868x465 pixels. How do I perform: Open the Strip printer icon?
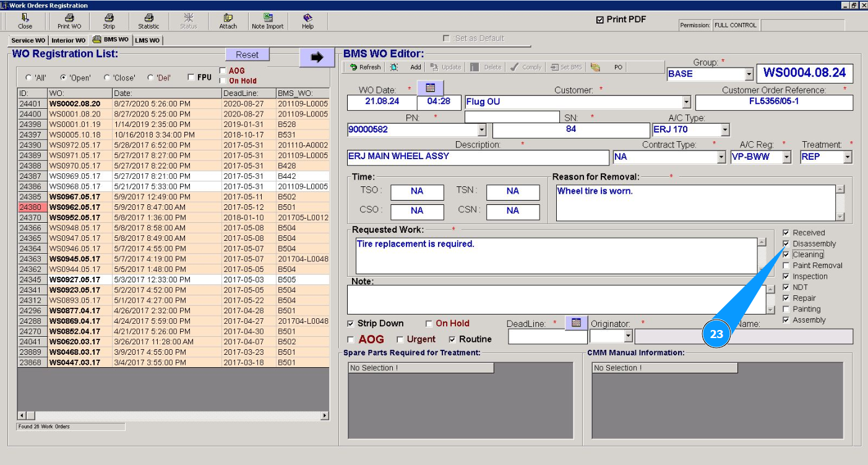tap(109, 21)
